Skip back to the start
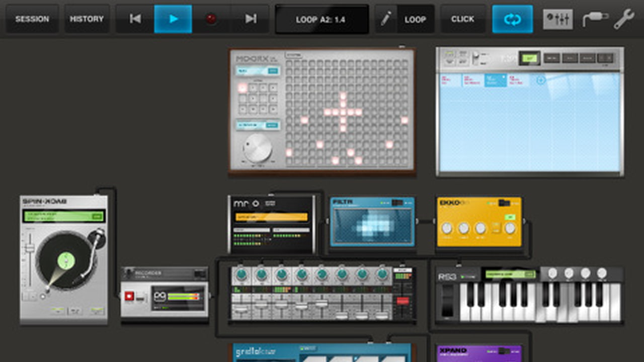 pos(135,19)
